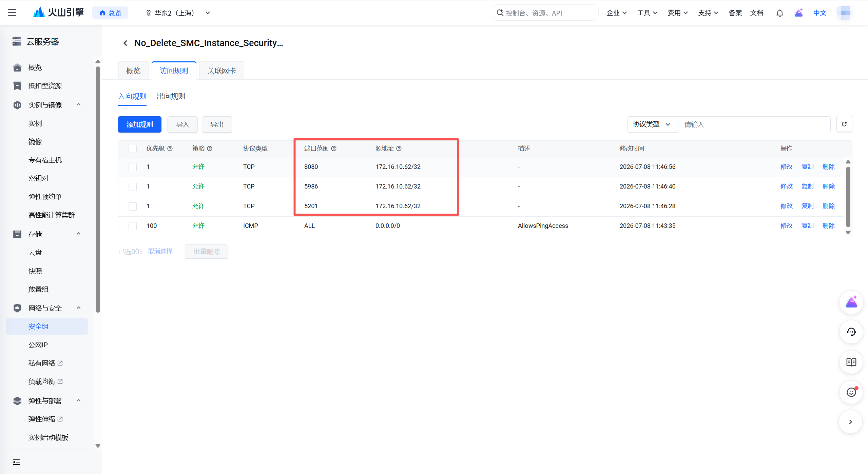
Task: Click the rules table vertical scrollbar
Action: pyautogui.click(x=848, y=197)
